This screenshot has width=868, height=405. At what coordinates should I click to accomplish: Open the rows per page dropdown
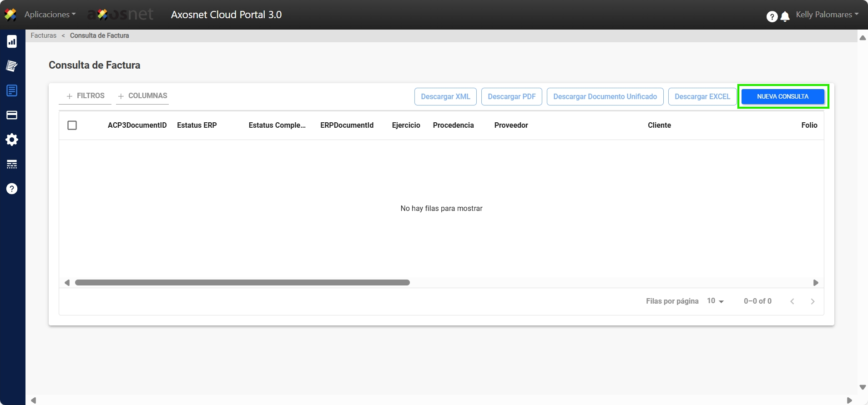(715, 301)
